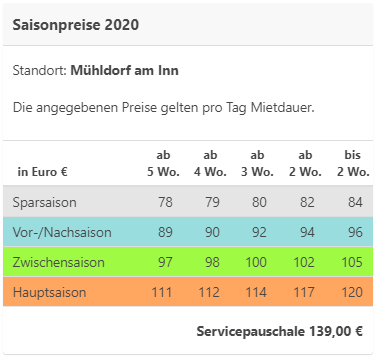Select the Vor-/Nachsaison price 96
This screenshot has height=362, width=390.
pyautogui.click(x=355, y=232)
